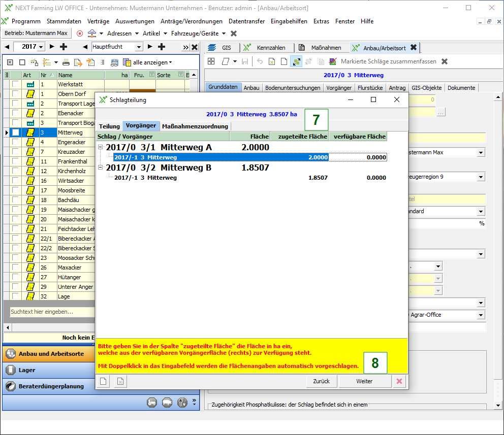Click the plus icon next to year 2017
Image resolution: width=504 pixels, height=435 pixels.
pos(64,47)
